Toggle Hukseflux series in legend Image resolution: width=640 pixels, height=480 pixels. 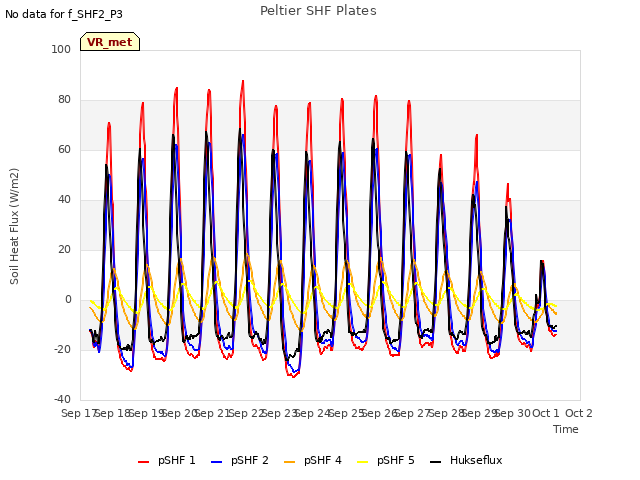466,460
